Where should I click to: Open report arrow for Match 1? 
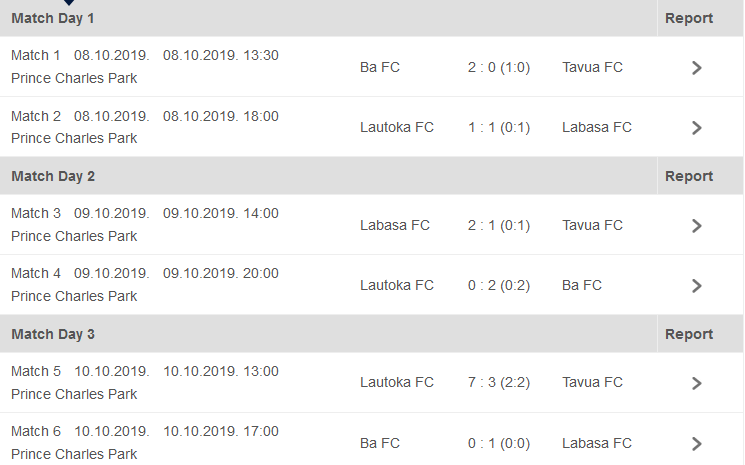pos(697,68)
